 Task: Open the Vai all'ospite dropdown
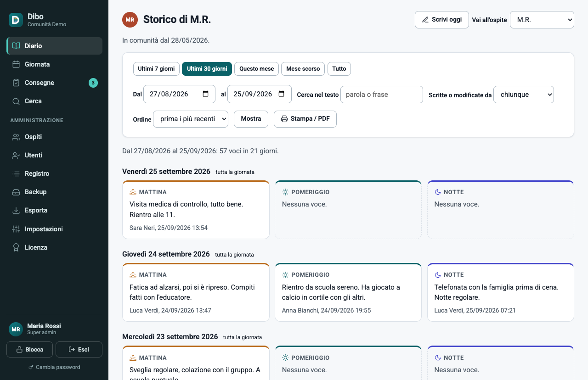pos(542,20)
